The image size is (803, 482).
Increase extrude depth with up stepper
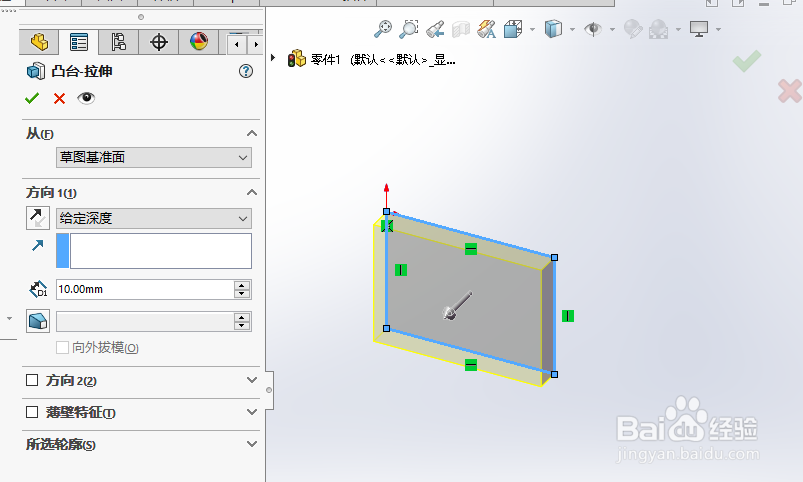[x=242, y=285]
